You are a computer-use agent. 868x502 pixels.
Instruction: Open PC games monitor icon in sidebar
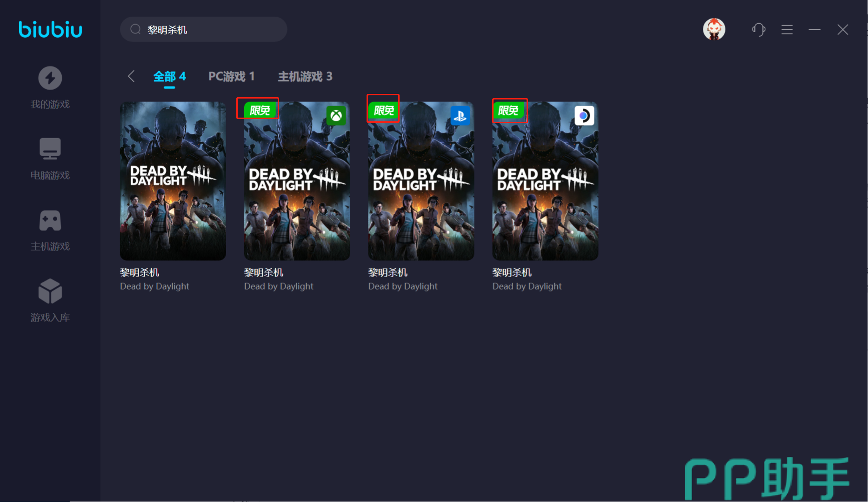click(x=50, y=149)
